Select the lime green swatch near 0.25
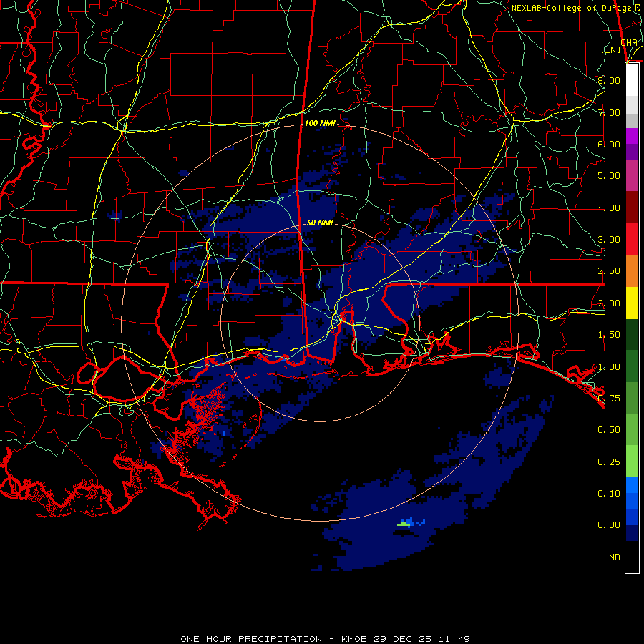Image resolution: width=644 pixels, height=644 pixels. click(632, 462)
